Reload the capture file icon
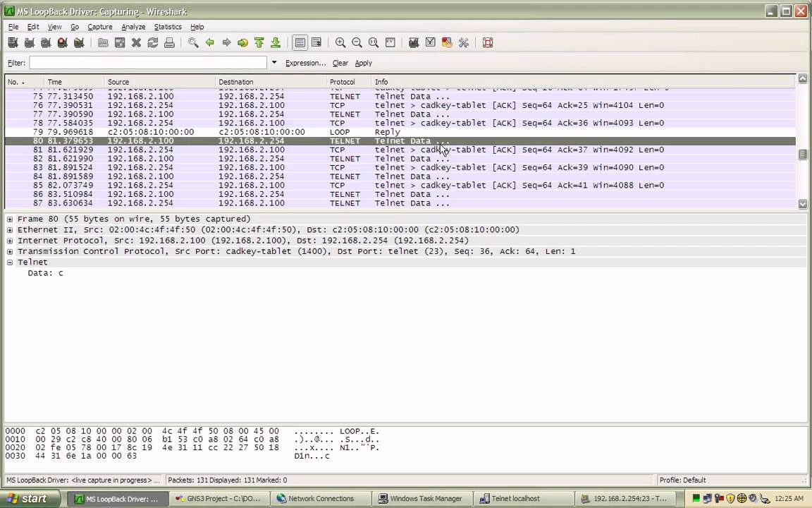The image size is (812, 508). click(153, 43)
